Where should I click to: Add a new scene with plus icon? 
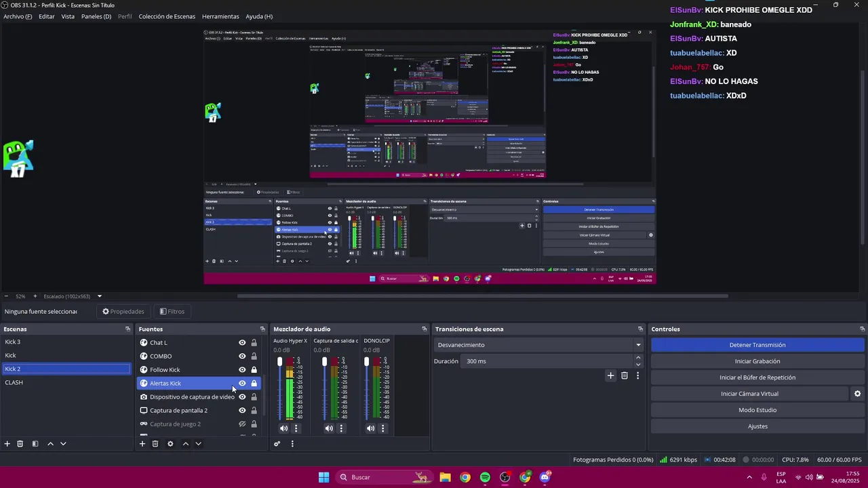[x=7, y=444]
